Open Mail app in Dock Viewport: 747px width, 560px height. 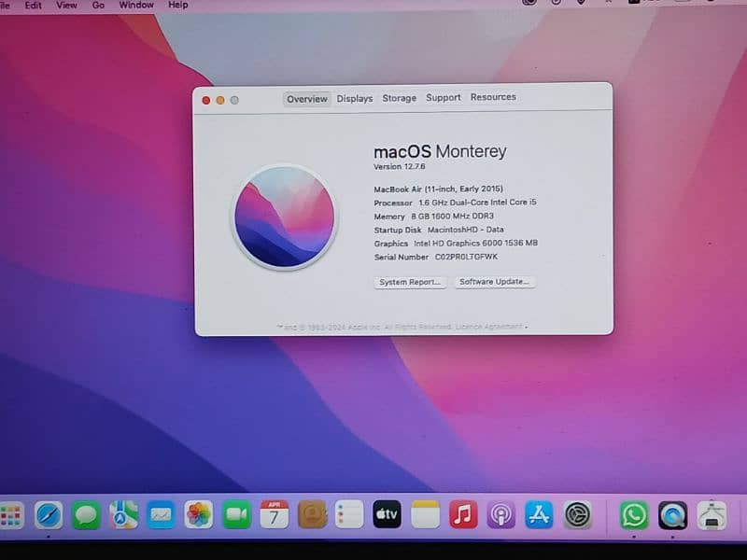point(161,515)
